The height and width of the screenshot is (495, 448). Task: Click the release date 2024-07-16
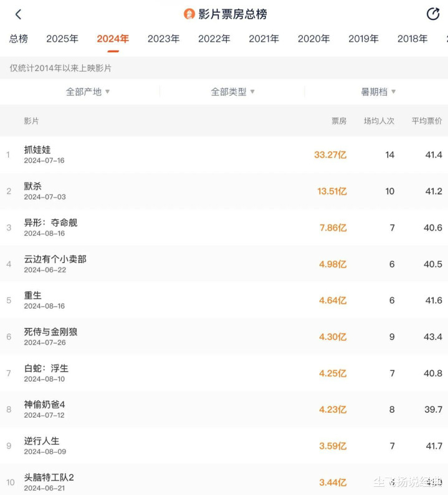(x=44, y=160)
